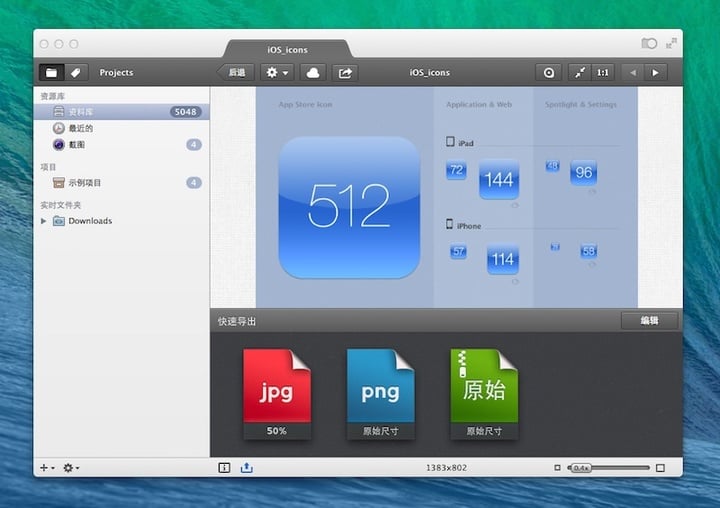Go to the next image arrow
720x508 pixels.
(x=656, y=73)
